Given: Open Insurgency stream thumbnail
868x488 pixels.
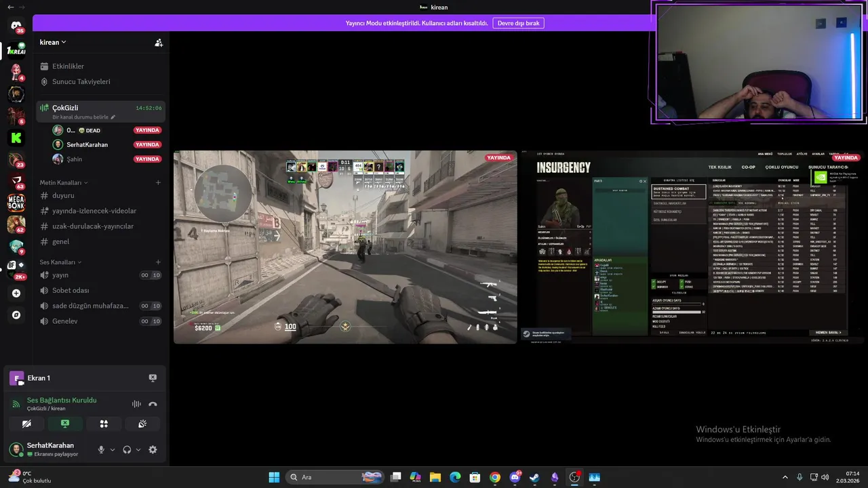Looking at the screenshot, I should click(693, 247).
